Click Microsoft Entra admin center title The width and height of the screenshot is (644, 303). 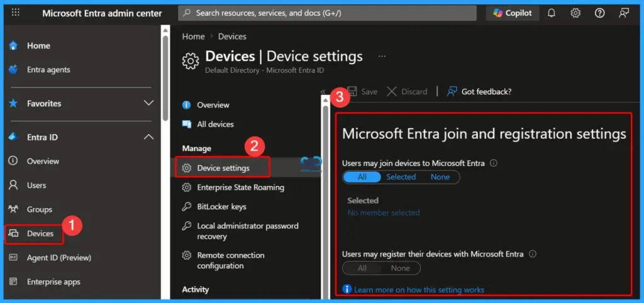[x=103, y=13]
